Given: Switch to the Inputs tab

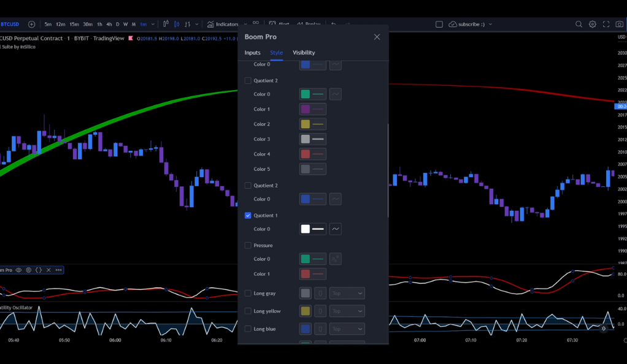Looking at the screenshot, I should coord(252,53).
